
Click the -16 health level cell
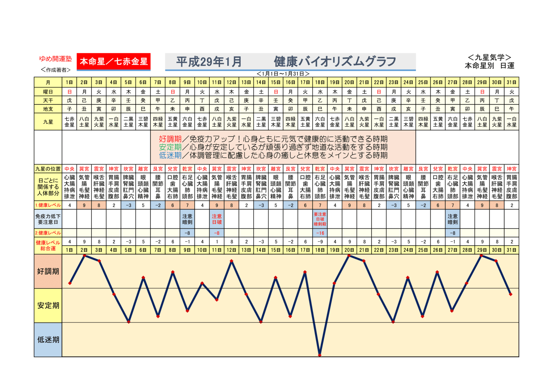[x=320, y=233]
